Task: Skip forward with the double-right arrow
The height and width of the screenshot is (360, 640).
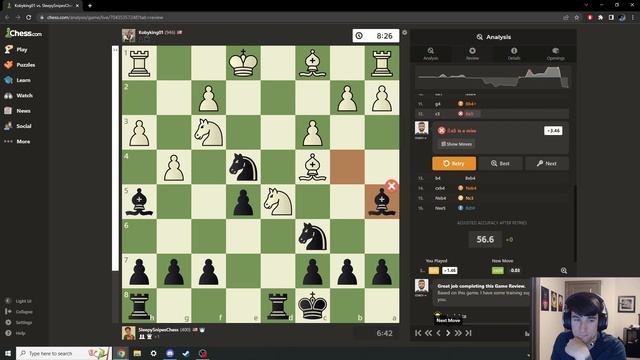Action: (458, 333)
